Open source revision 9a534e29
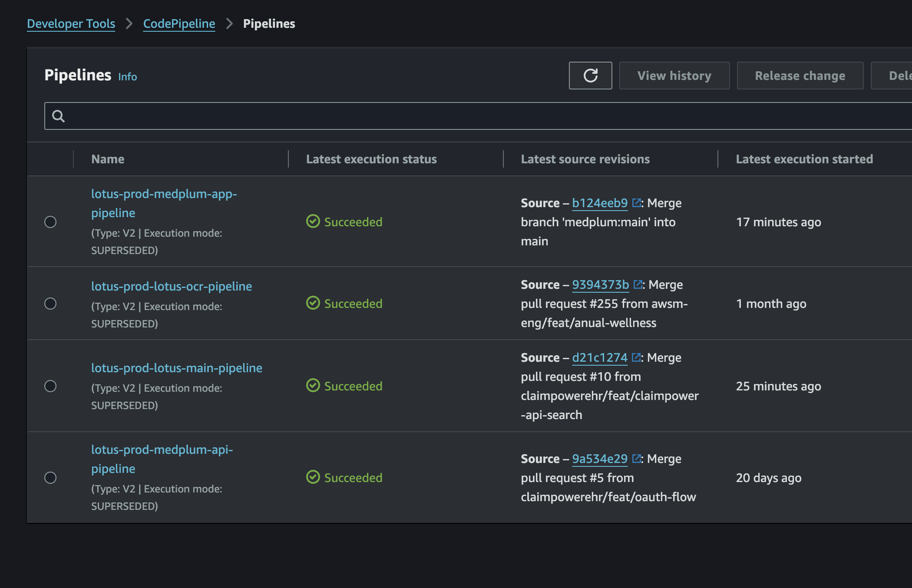This screenshot has width=912, height=588. 600,459
